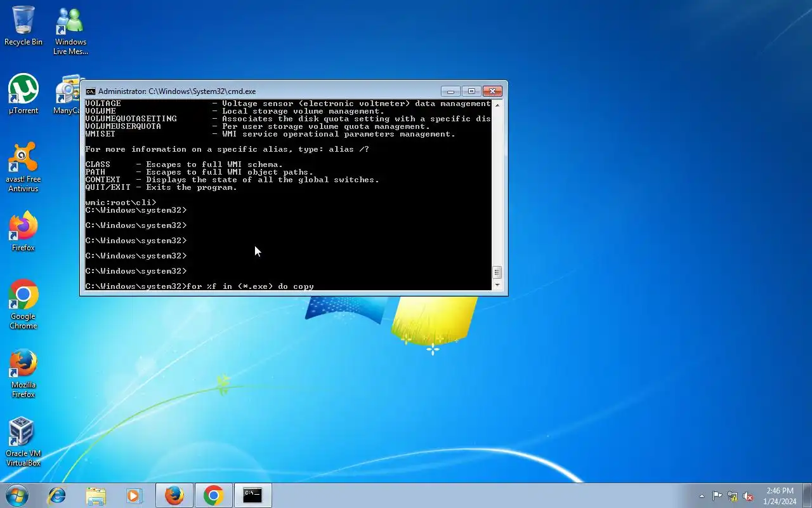Show hidden system tray icons

[x=702, y=496]
